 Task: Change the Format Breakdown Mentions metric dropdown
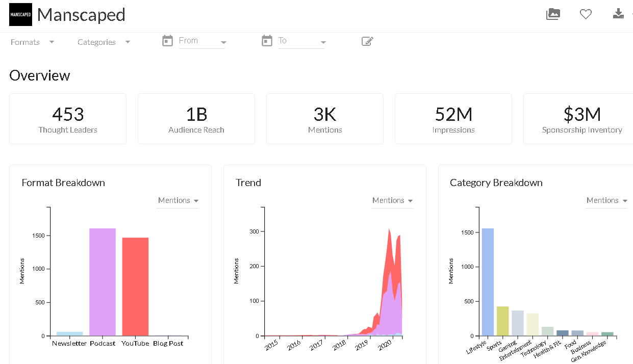click(x=178, y=201)
